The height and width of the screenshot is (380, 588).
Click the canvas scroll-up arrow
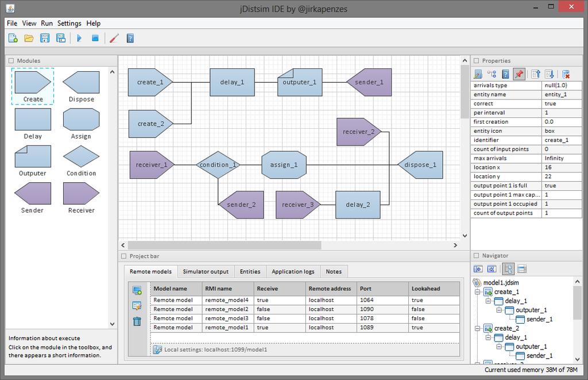click(x=465, y=60)
